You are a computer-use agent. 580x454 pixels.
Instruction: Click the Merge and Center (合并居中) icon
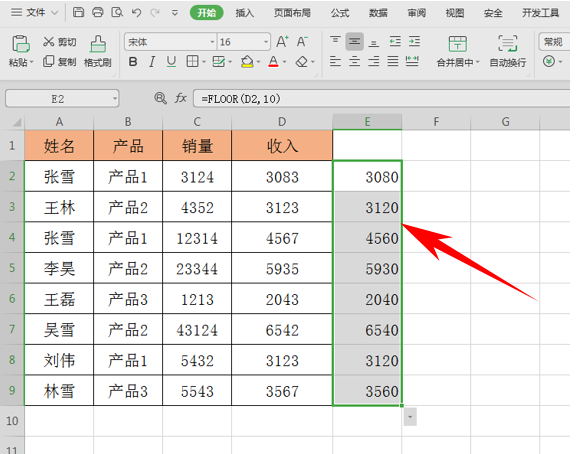click(x=458, y=52)
